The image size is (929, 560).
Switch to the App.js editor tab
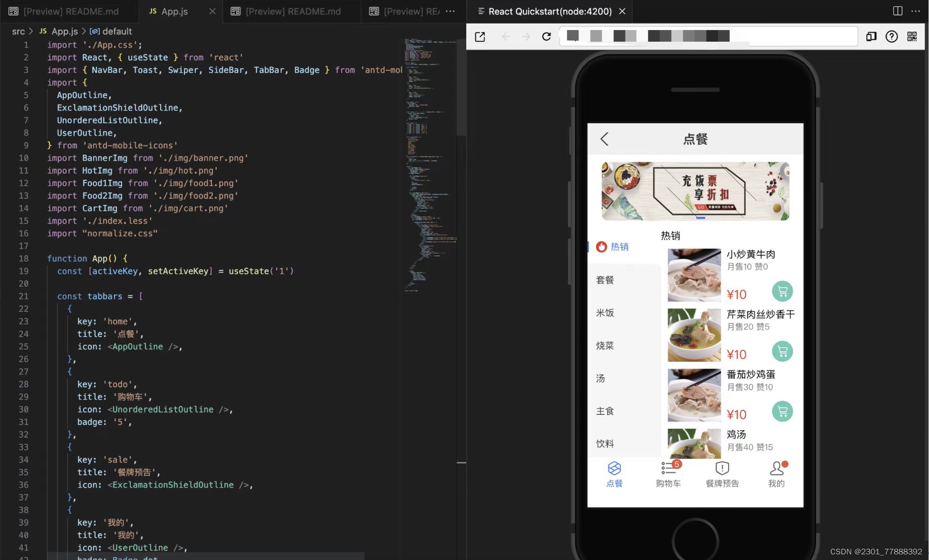(x=174, y=11)
